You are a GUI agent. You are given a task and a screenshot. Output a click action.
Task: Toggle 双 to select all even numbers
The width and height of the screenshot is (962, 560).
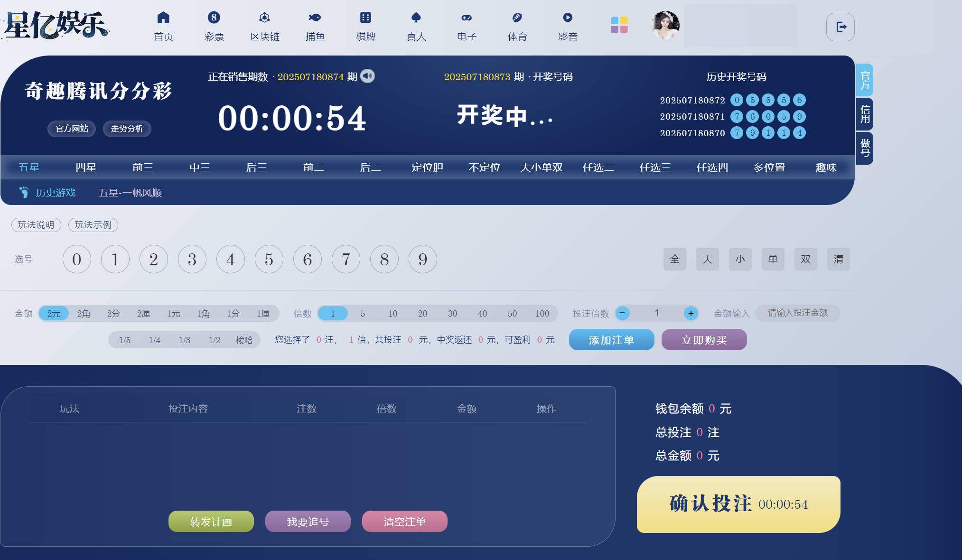point(805,259)
